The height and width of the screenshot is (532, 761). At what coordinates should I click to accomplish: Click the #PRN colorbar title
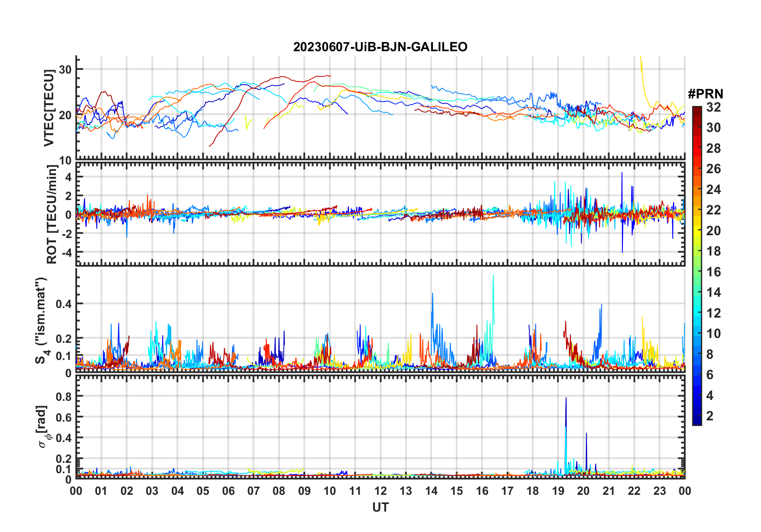705,94
